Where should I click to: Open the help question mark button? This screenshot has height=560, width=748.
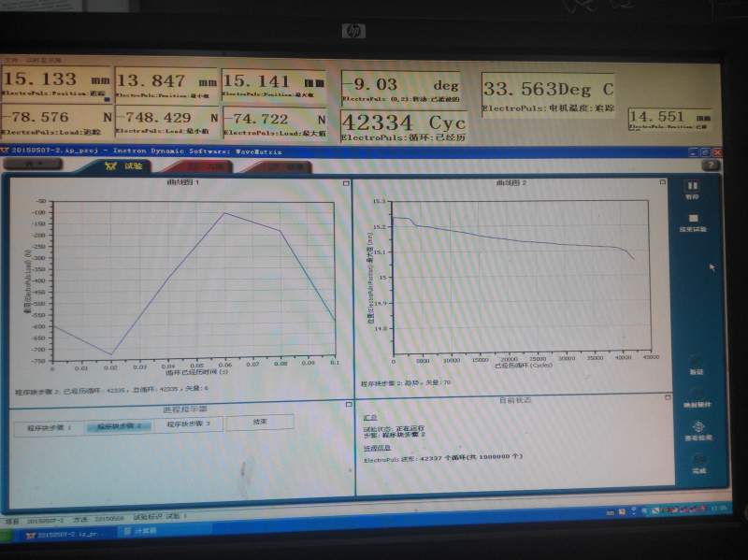pyautogui.click(x=711, y=165)
